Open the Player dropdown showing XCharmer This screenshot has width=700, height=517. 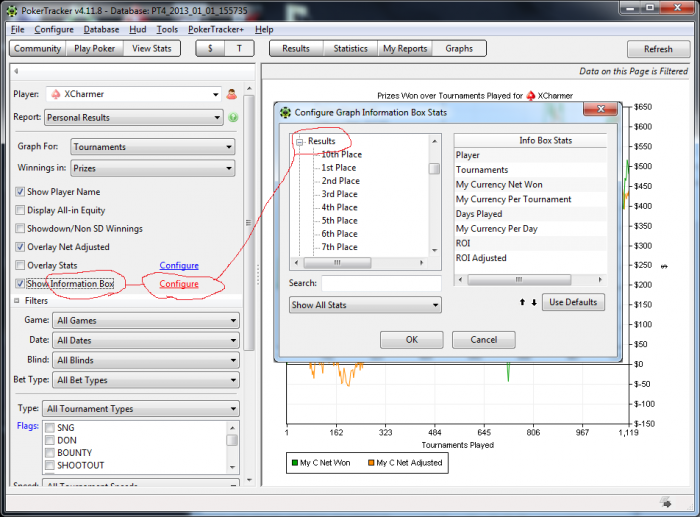pyautogui.click(x=133, y=94)
